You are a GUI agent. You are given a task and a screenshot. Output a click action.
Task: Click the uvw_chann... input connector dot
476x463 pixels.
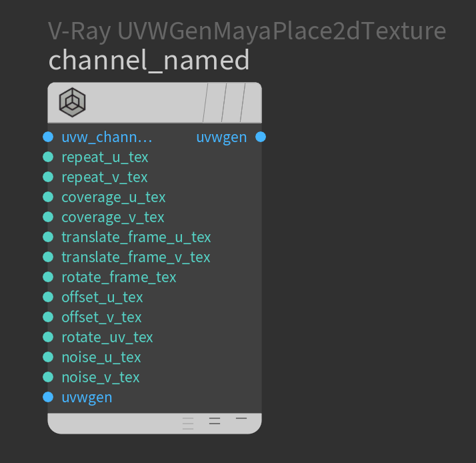click(x=48, y=137)
